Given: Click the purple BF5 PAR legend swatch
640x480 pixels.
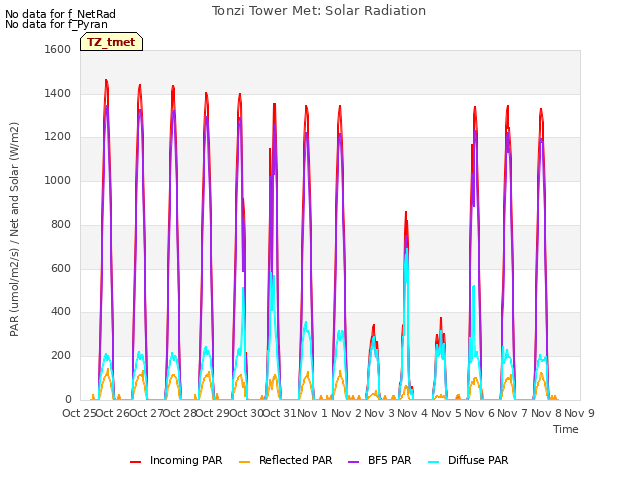Looking at the screenshot, I should [x=353, y=462].
